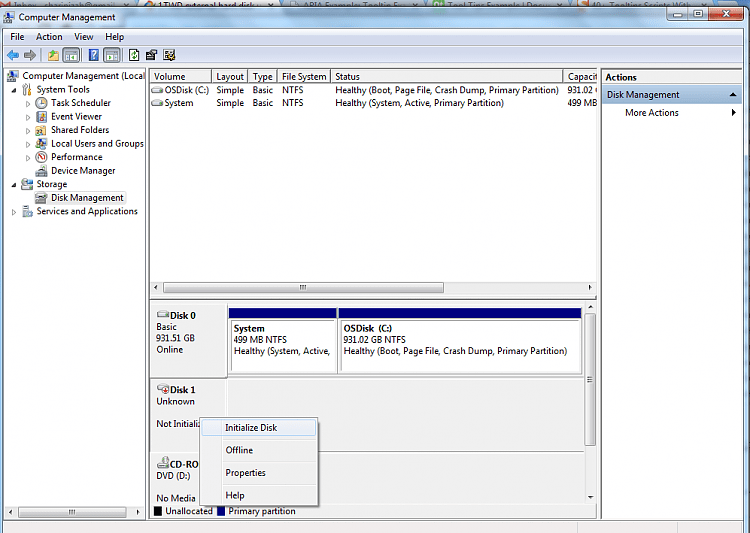Choose Offline from context menu
The height and width of the screenshot is (533, 750).
point(258,450)
